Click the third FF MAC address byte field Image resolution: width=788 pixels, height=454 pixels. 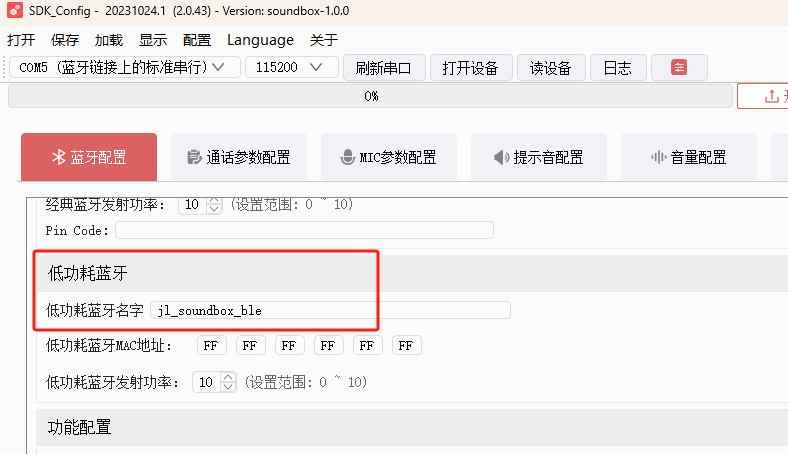click(x=289, y=345)
